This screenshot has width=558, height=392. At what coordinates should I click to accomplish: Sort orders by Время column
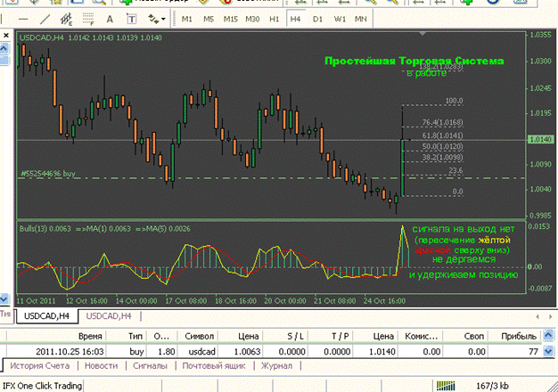56,336
